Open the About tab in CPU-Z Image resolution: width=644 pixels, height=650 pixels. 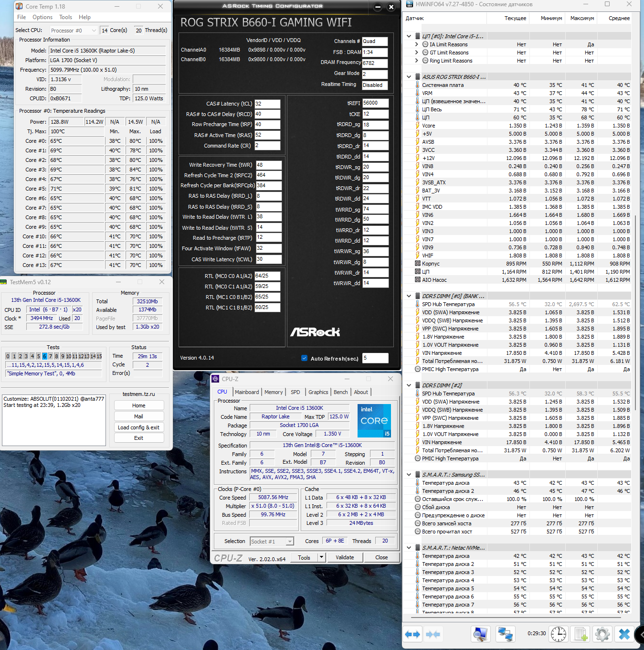pos(361,392)
